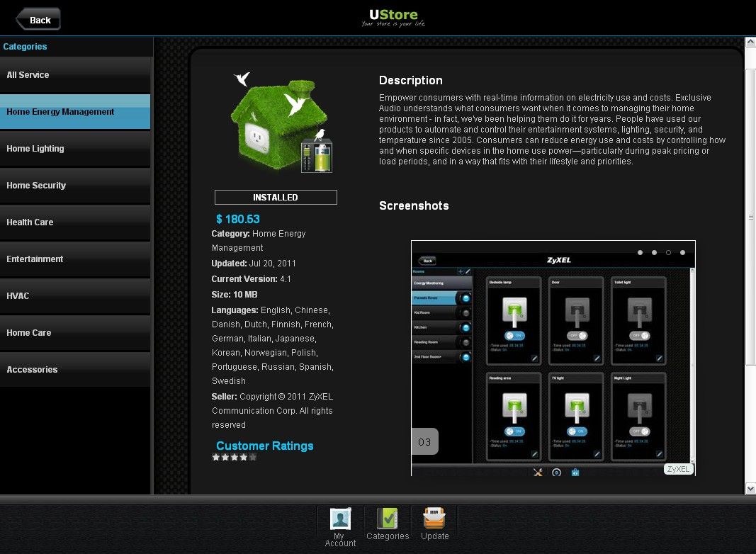Viewport: 756px width, 554px height.
Task: Open My Account from the bottom bar
Action: (340, 527)
